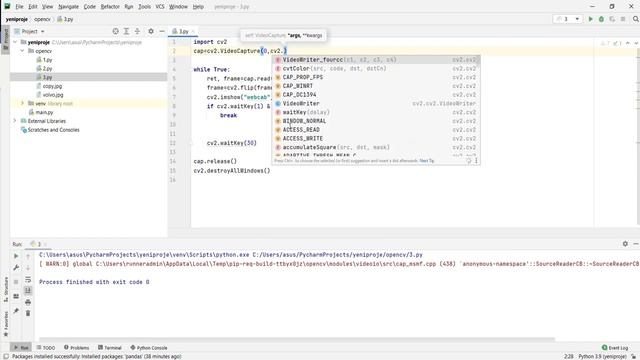Screen dimensions: 640x360
Task: Expand External Libraries node
Action: 15,121
